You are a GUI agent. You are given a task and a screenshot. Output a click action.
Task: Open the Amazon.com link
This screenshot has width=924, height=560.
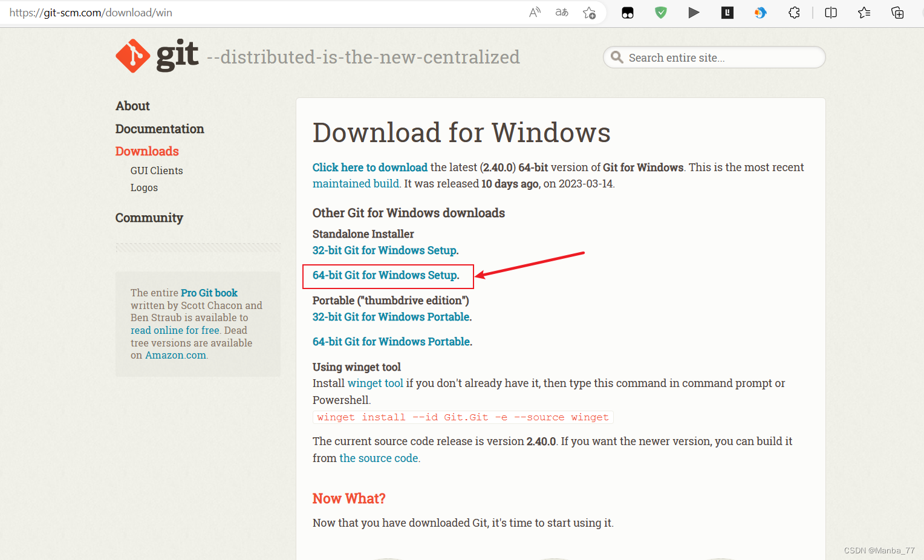tap(176, 355)
